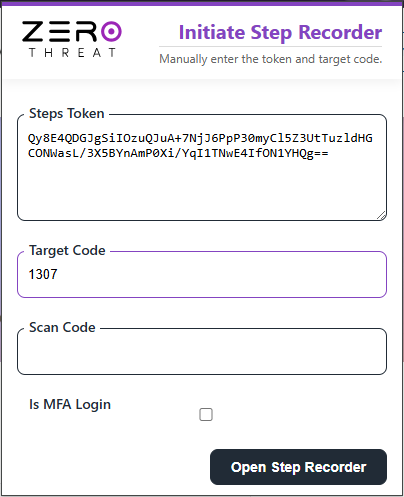Click the ZeroThreat logo
This screenshot has height=497, width=404.
click(72, 39)
